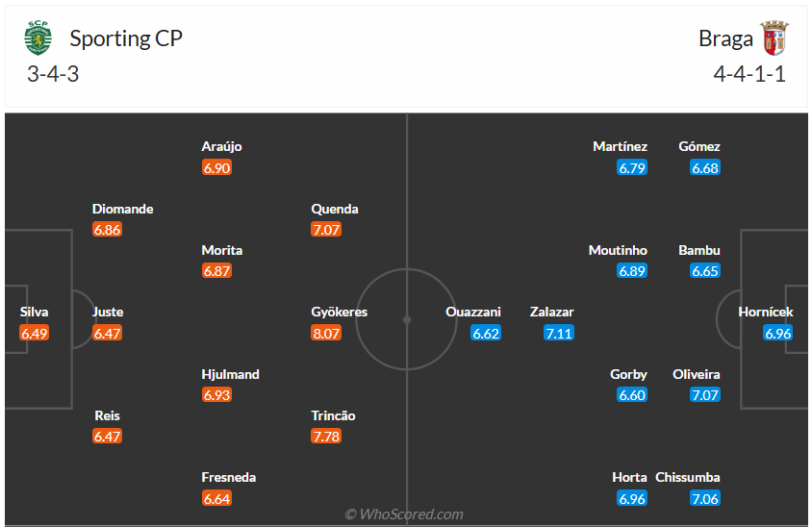Click Zalazar's 7.11 rating badge
The image size is (812, 527).
[x=559, y=333]
